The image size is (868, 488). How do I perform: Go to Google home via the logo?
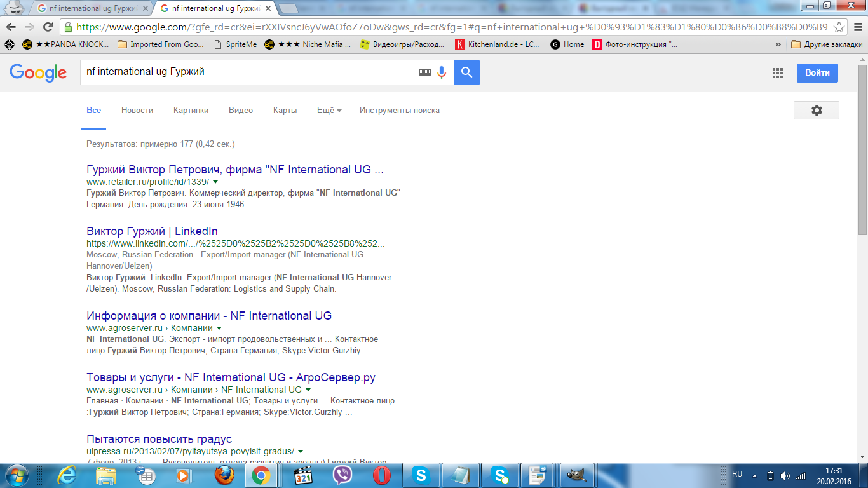pyautogui.click(x=38, y=72)
